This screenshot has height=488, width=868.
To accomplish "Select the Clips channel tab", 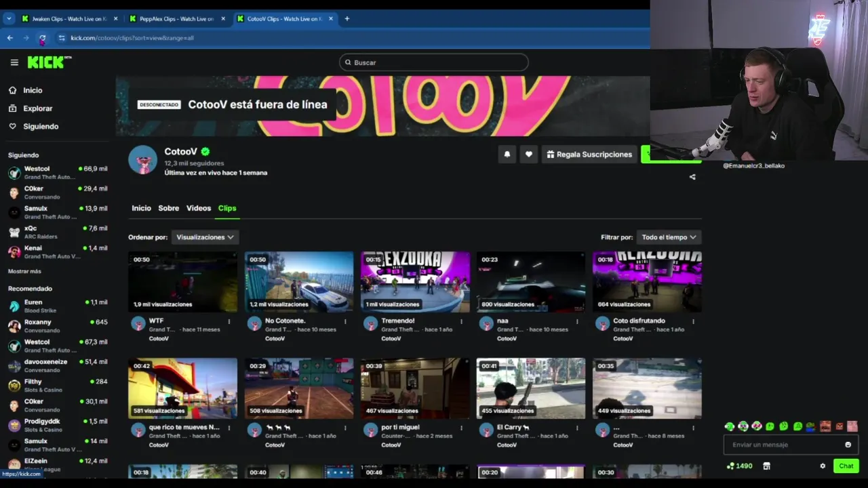I will [227, 208].
